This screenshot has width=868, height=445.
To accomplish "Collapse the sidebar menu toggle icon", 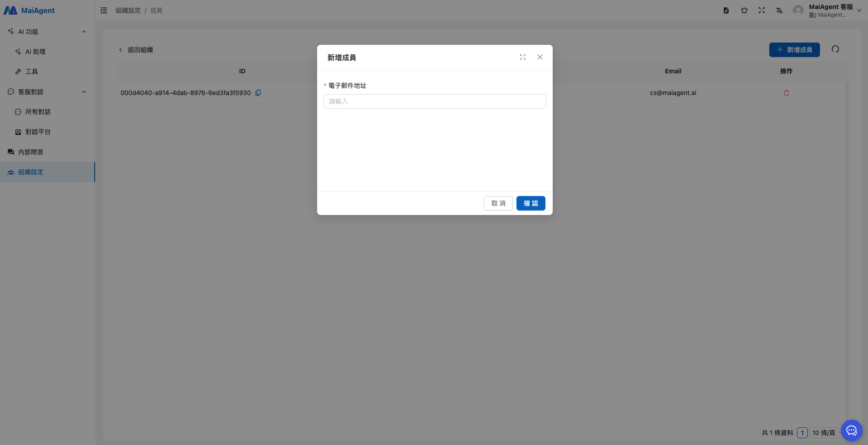I will [x=104, y=10].
